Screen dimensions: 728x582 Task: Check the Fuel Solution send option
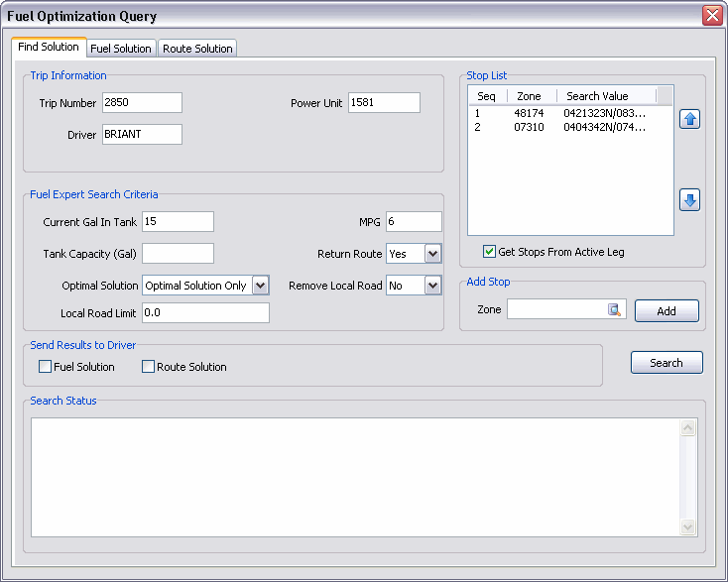[46, 367]
